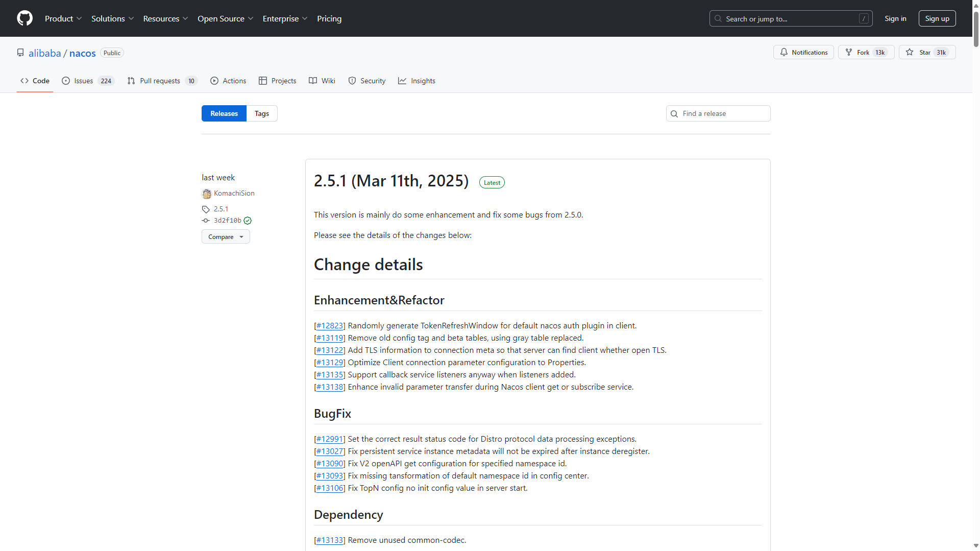The image size is (980, 551).
Task: Open issue #13122 link
Action: coord(330,350)
